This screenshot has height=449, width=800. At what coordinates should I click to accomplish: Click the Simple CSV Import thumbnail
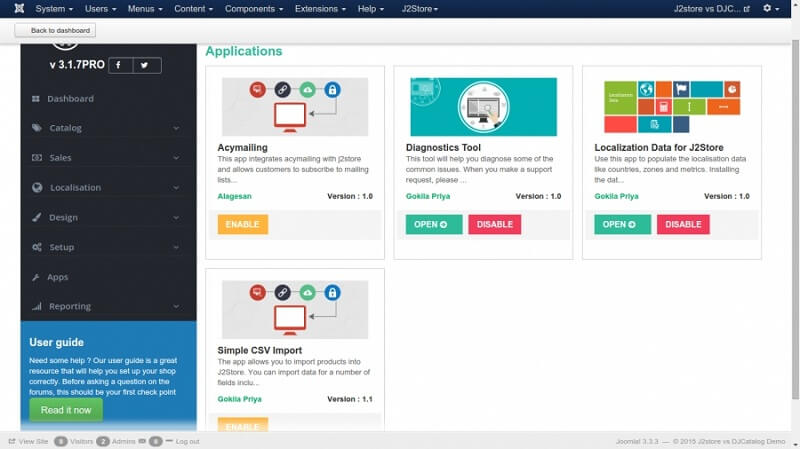point(295,309)
